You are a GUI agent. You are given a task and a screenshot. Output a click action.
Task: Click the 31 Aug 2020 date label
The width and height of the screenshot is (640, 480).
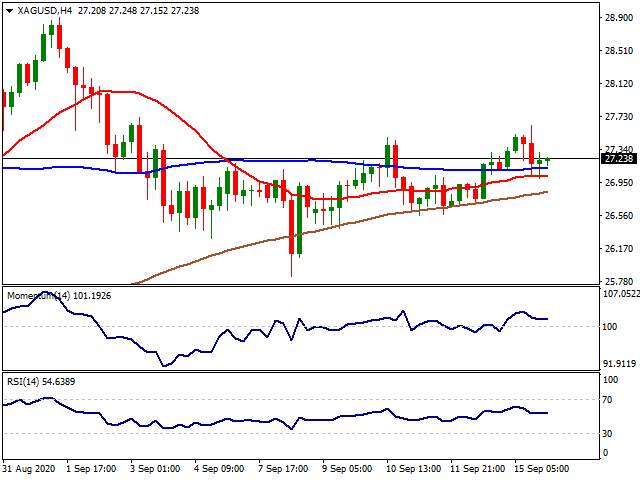coord(31,469)
